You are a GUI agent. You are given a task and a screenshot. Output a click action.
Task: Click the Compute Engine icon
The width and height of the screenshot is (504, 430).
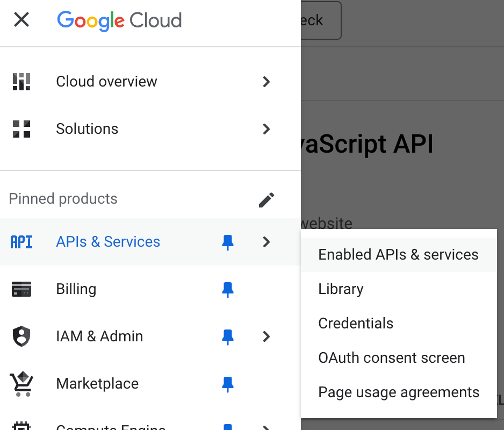[x=21, y=426]
